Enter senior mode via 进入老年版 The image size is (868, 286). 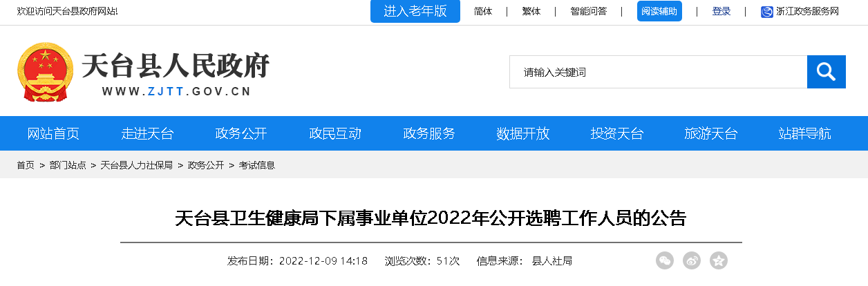click(x=415, y=11)
